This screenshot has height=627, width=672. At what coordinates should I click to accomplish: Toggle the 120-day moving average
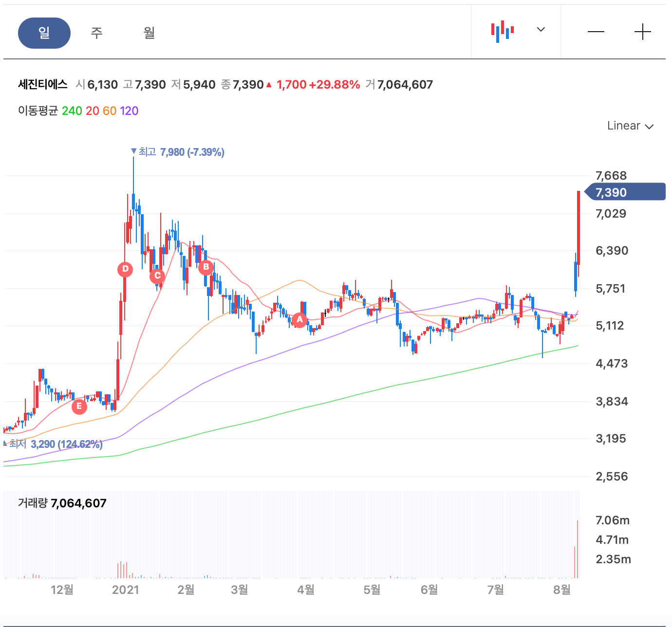[x=129, y=111]
